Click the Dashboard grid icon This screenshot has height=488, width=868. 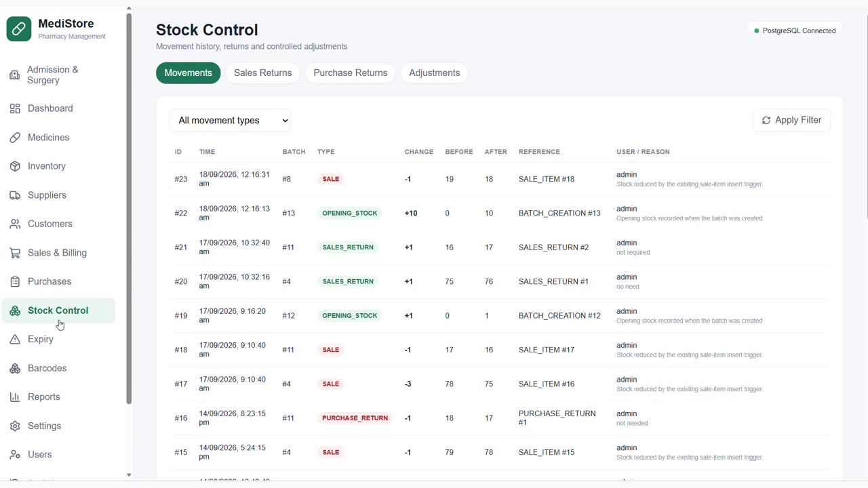tap(15, 108)
